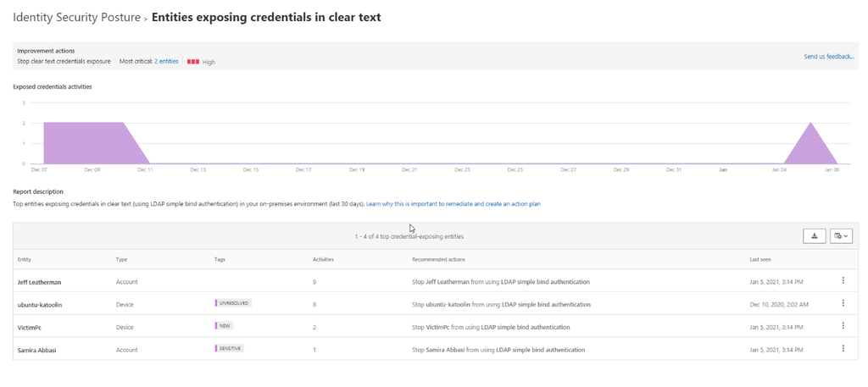
Task: Click the Dec 07 chart axis label
Action: pyautogui.click(x=39, y=170)
